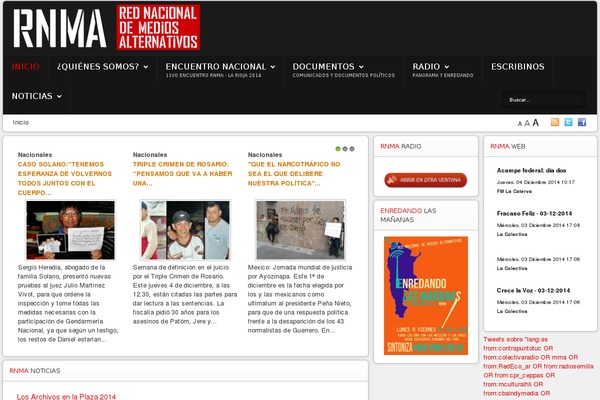600x400 pixels.
Task: Open the Triple Crimen de Rosario headline
Action: [x=183, y=174]
